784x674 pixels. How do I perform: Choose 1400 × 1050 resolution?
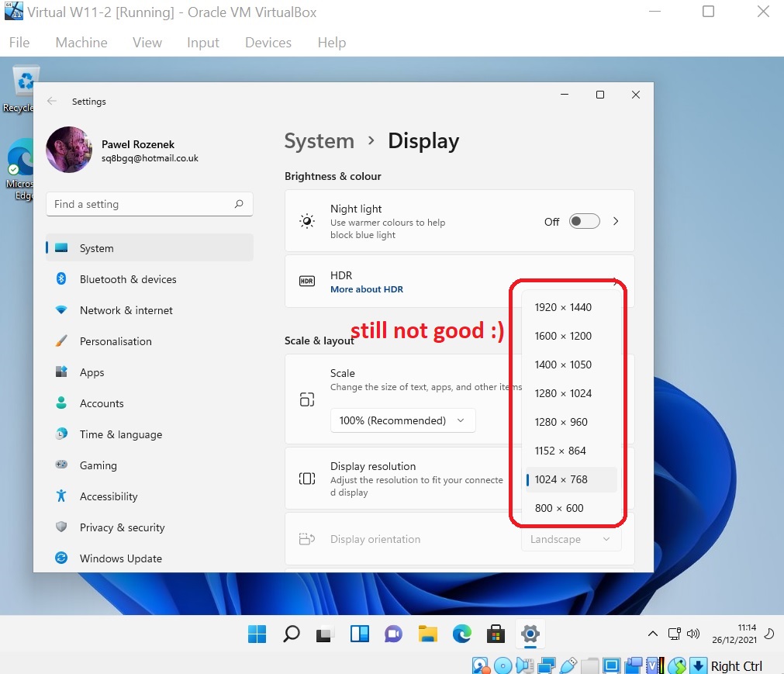coord(571,365)
